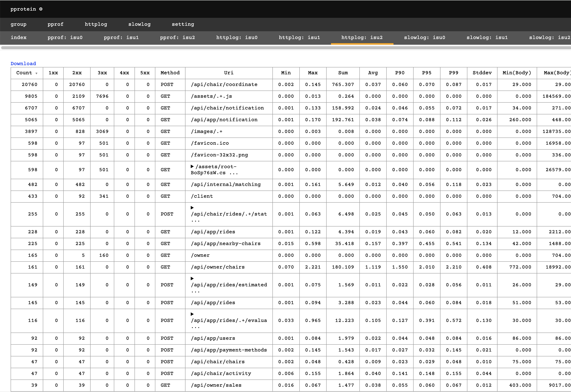Select the active httplog: isu2 tab
Image resolution: width=571 pixels, height=392 pixels.
[x=362, y=37]
